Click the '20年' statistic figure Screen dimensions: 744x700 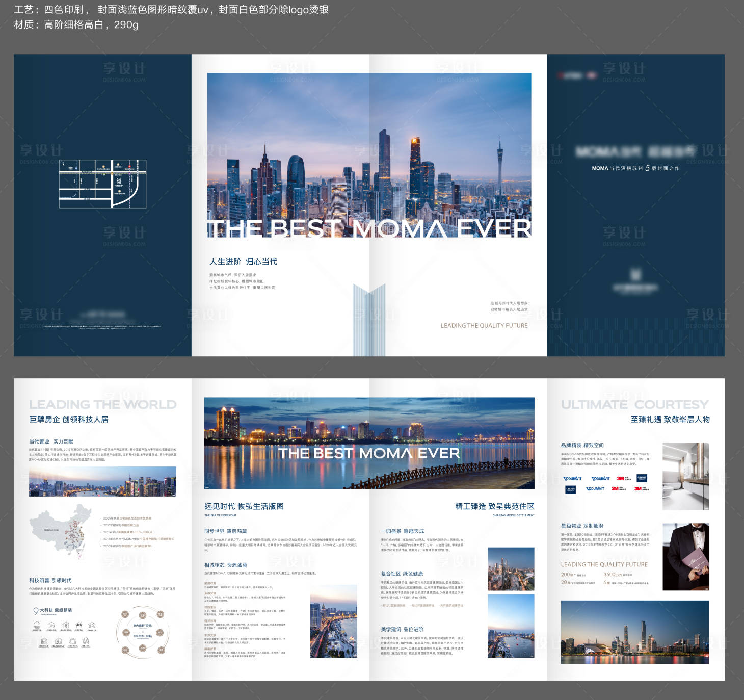pos(565,582)
